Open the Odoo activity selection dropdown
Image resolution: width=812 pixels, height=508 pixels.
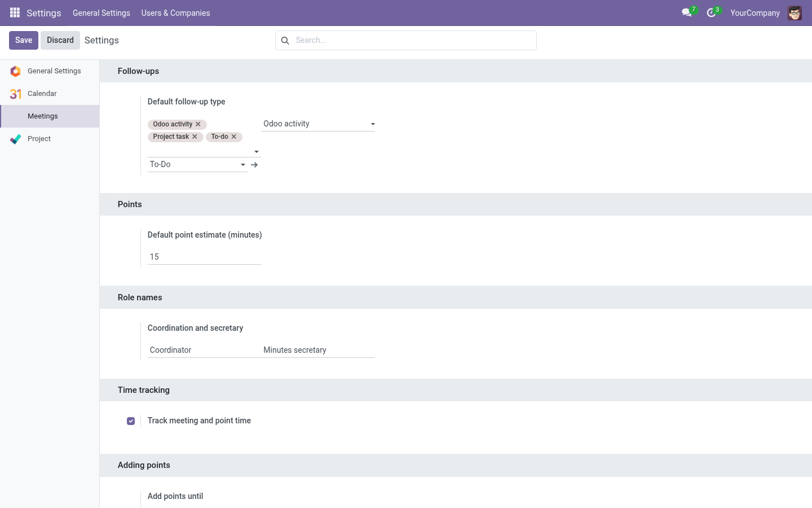click(x=318, y=124)
